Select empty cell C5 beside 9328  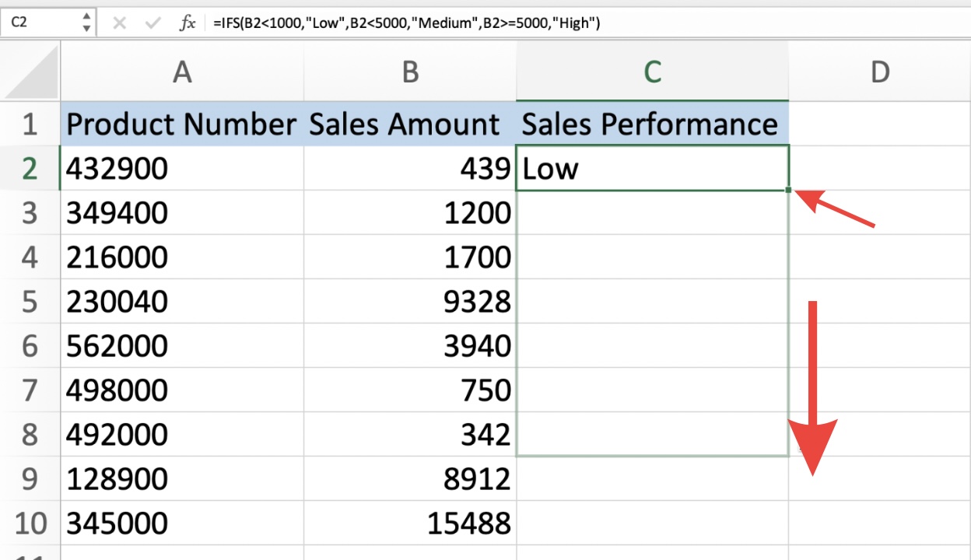652,301
